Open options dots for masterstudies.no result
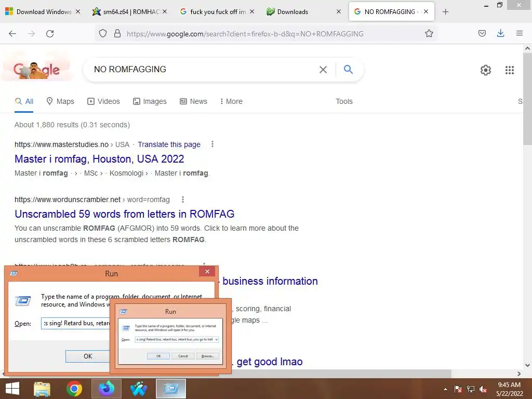 tap(212, 144)
